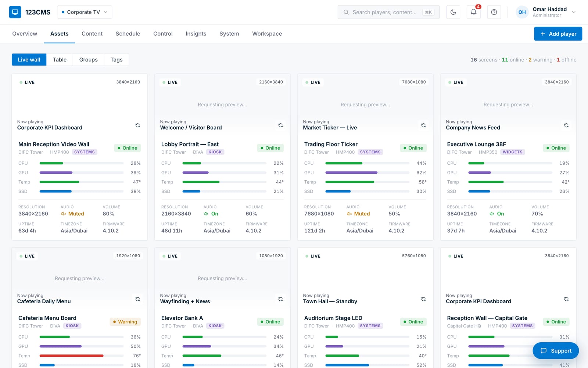Image resolution: width=588 pixels, height=368 pixels.
Task: Open the Market Ticker — Live preview thumbnail
Action: (x=365, y=104)
